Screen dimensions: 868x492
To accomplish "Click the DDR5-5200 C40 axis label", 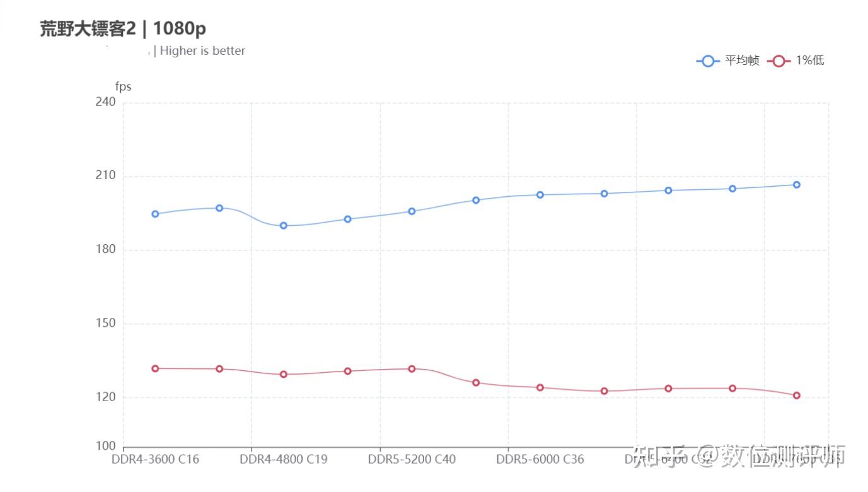I will click(412, 459).
